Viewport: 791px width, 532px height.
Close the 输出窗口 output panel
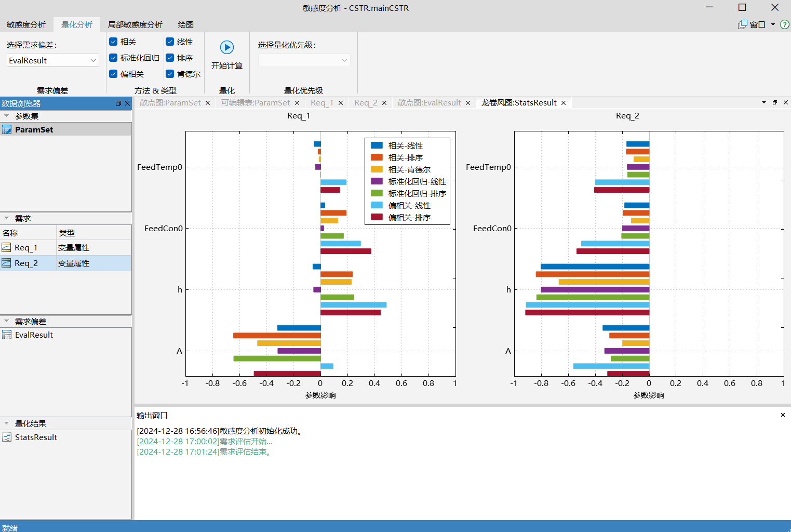(783, 415)
